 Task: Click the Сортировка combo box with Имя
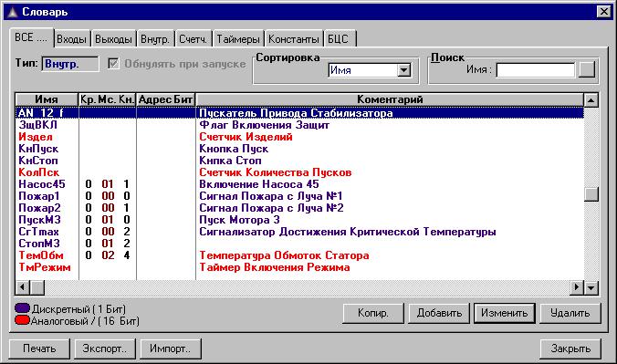pos(370,71)
